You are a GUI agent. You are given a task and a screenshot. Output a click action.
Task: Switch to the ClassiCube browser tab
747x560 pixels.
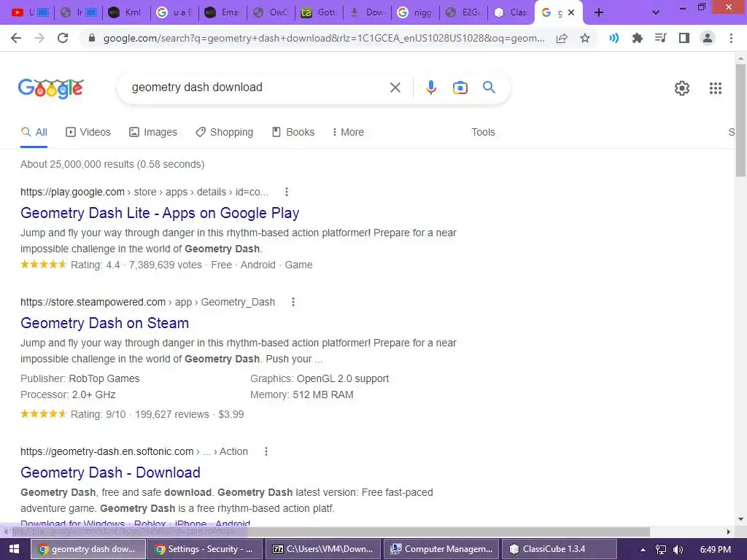[x=511, y=12]
